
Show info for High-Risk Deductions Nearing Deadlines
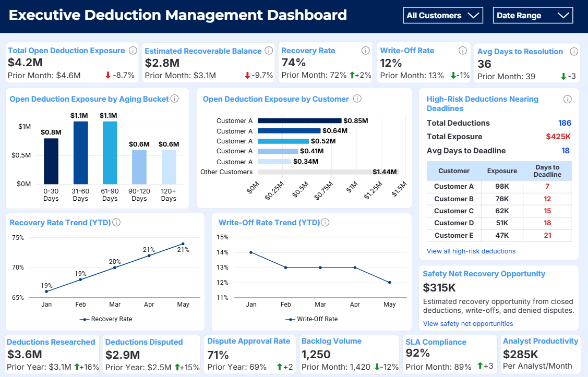click(567, 99)
